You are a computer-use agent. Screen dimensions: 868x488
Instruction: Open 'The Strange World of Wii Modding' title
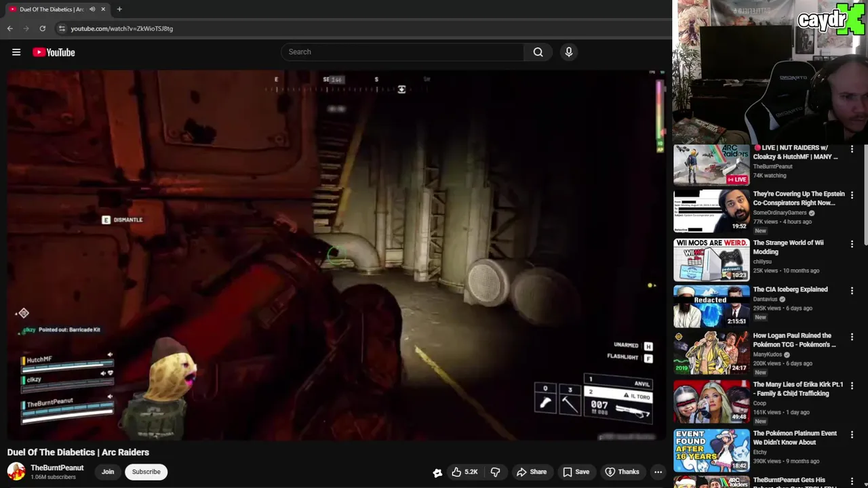[x=788, y=247]
